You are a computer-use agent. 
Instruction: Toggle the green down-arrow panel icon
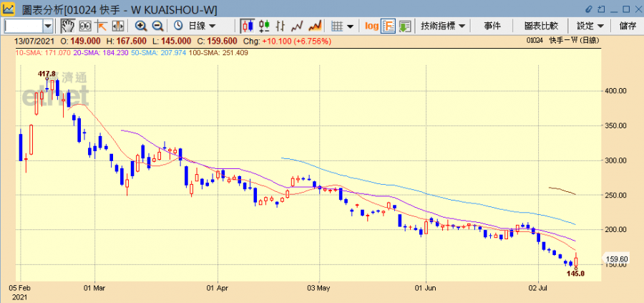tap(404, 26)
